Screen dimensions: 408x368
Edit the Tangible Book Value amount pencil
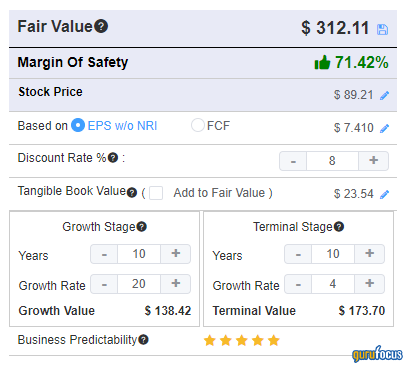[384, 194]
